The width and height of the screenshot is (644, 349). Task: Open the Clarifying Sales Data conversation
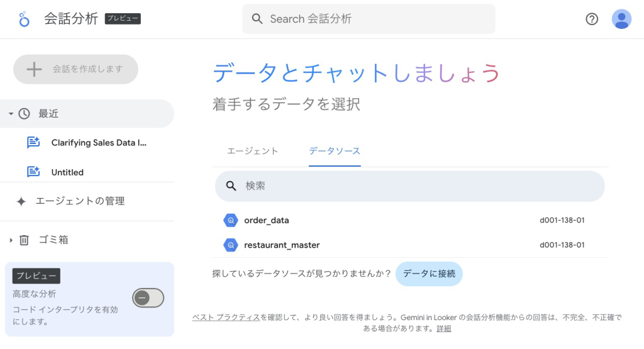[99, 143]
